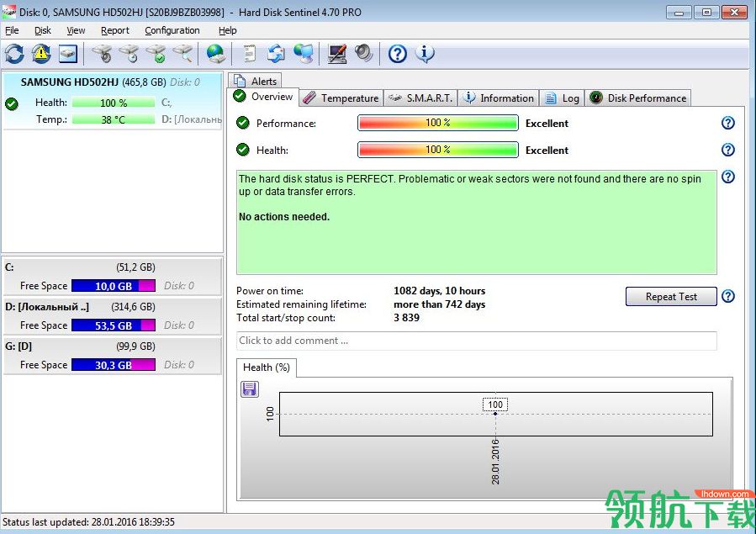Click the help icon beside Repeat Test

pos(728,296)
